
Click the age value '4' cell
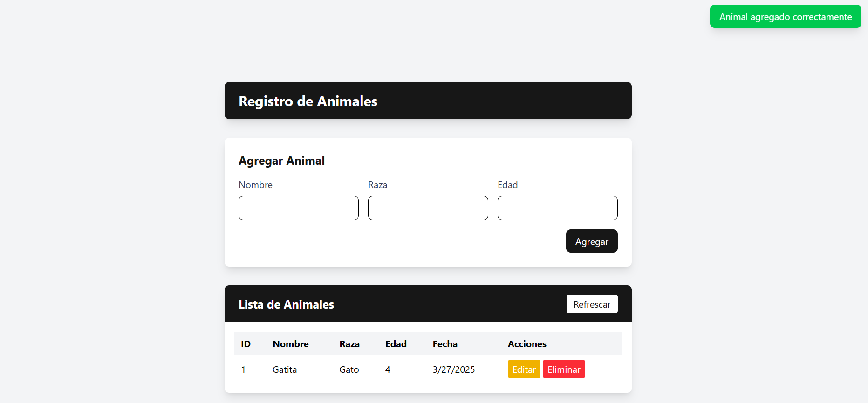[388, 369]
